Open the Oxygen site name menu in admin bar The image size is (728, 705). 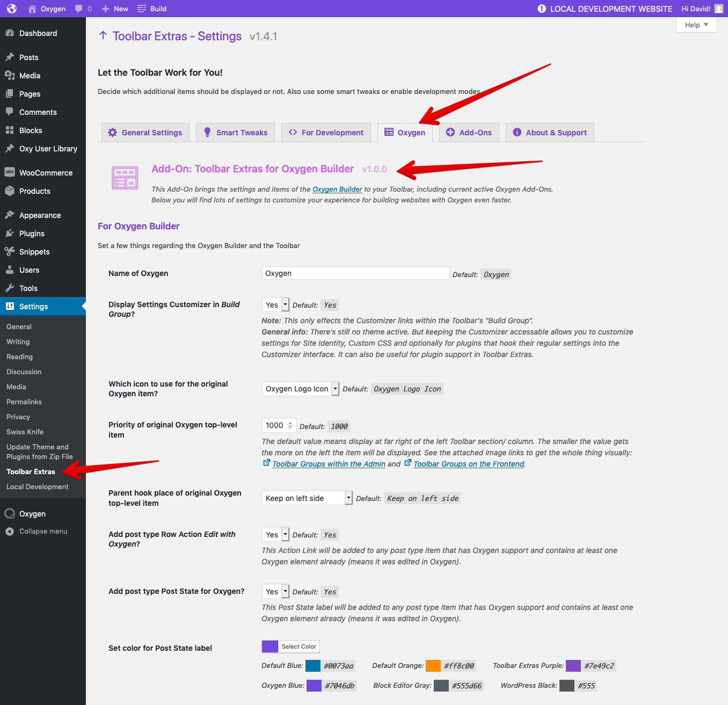click(47, 9)
